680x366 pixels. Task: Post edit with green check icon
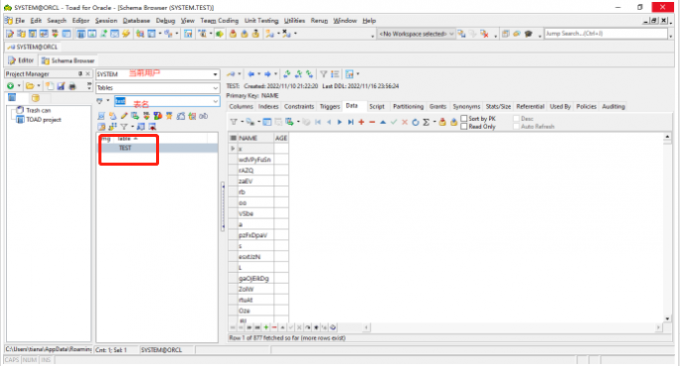click(x=394, y=122)
